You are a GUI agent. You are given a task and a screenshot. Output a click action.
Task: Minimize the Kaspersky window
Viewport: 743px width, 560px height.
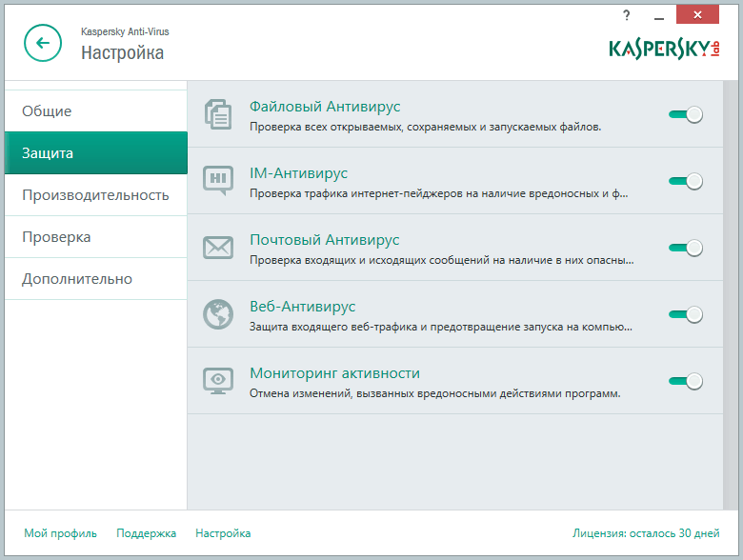tap(658, 16)
